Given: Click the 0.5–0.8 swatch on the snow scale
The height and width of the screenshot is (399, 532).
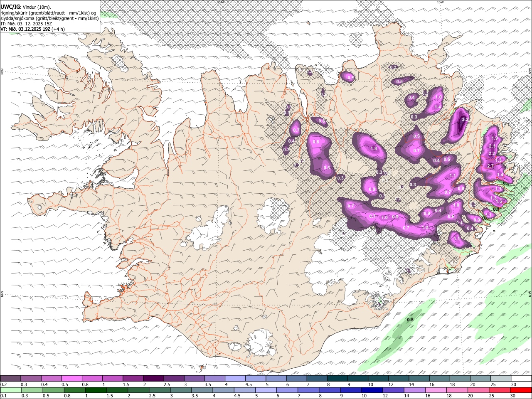Looking at the screenshot, I should point(72,378).
